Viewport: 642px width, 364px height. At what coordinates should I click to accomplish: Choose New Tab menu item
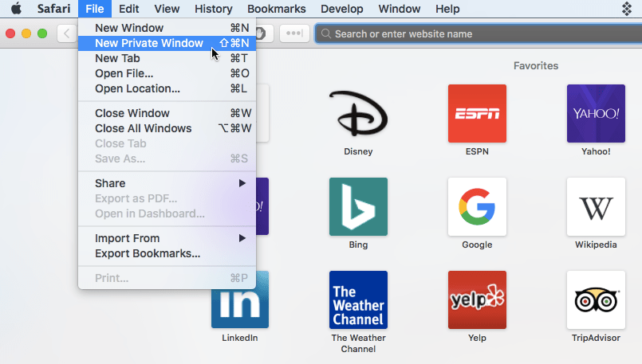[167, 58]
